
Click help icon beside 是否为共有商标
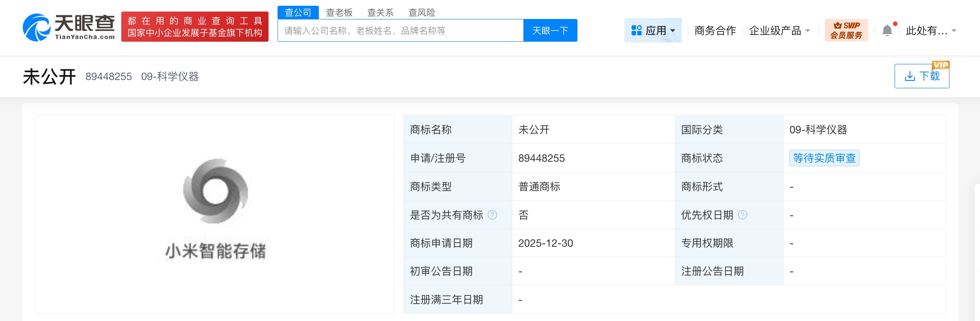tap(492, 215)
